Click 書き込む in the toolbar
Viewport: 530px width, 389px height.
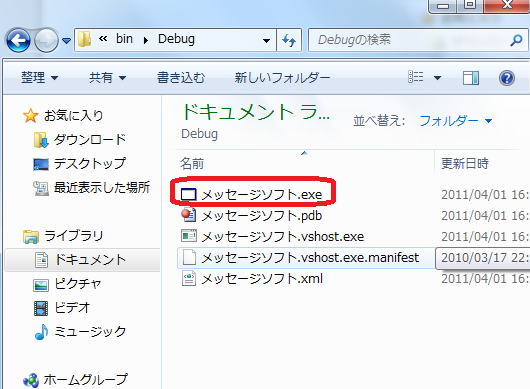(x=181, y=78)
